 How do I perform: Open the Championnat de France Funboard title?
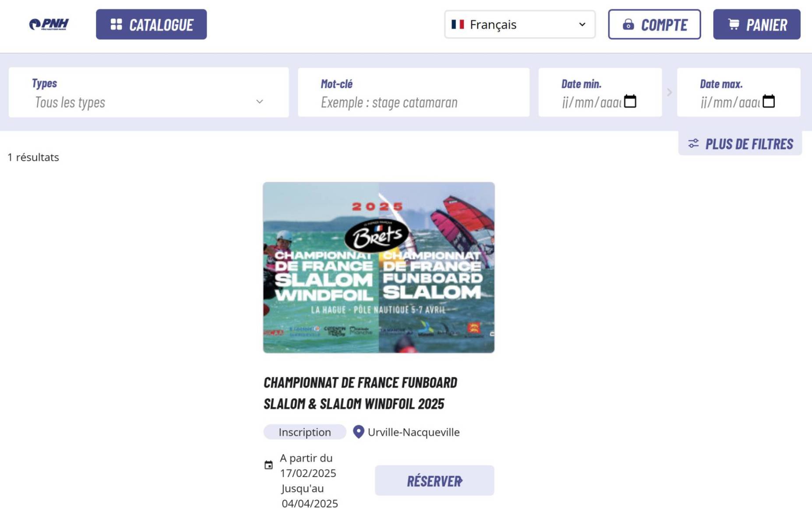360,393
